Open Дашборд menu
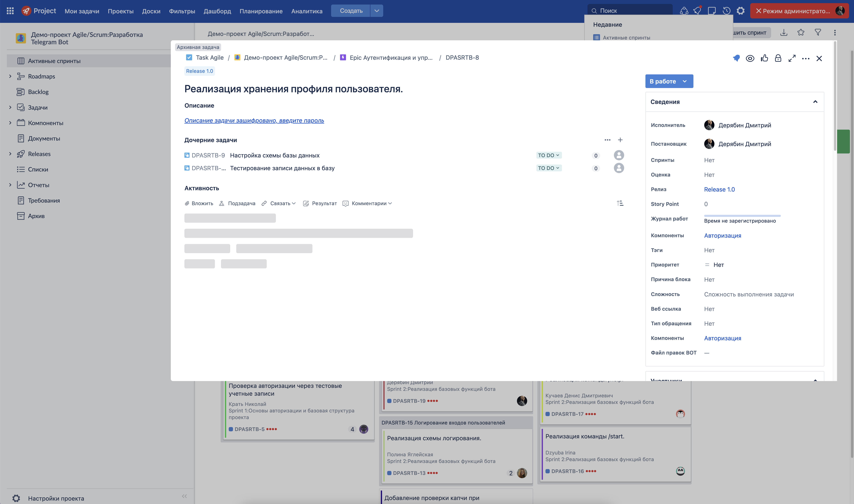Image resolution: width=854 pixels, height=504 pixels. (217, 11)
